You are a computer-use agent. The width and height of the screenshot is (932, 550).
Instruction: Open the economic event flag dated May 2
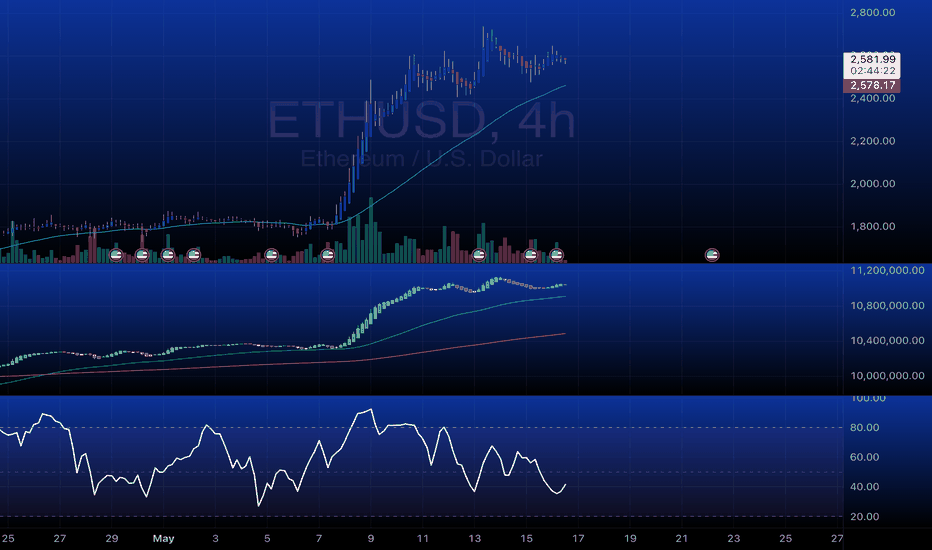194,255
